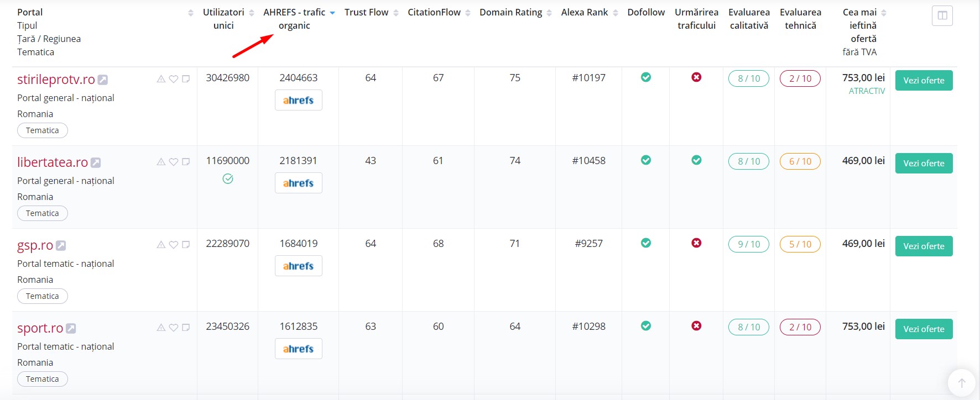Image resolution: width=980 pixels, height=400 pixels.
Task: Sort by cheapest offer column
Action: 884,13
